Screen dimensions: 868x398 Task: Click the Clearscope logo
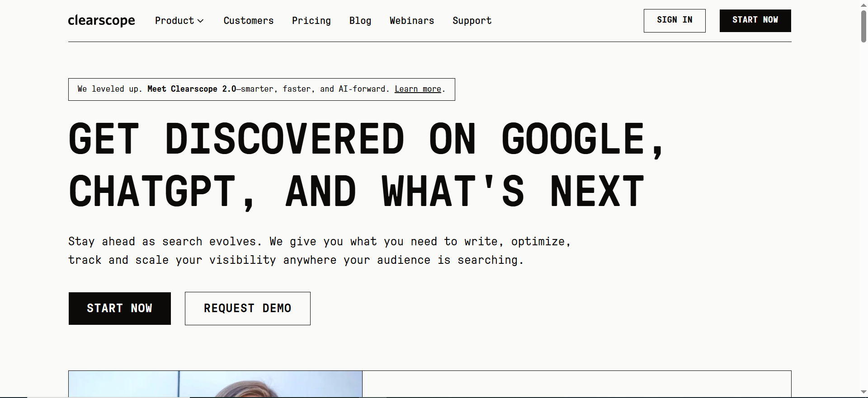[101, 20]
